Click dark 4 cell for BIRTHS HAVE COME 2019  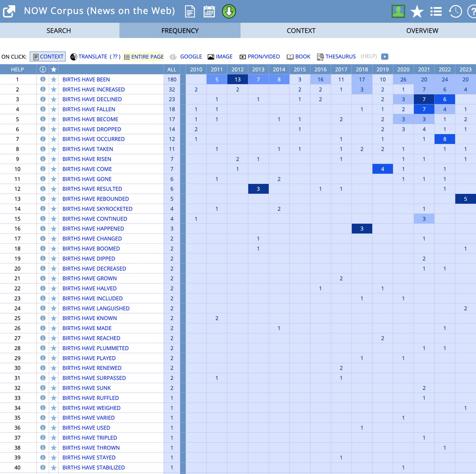click(x=382, y=169)
